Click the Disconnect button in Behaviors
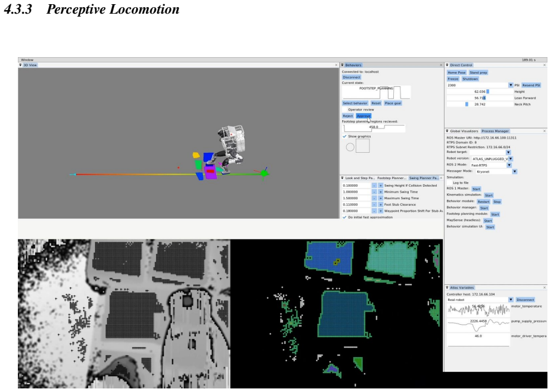 tap(352, 77)
